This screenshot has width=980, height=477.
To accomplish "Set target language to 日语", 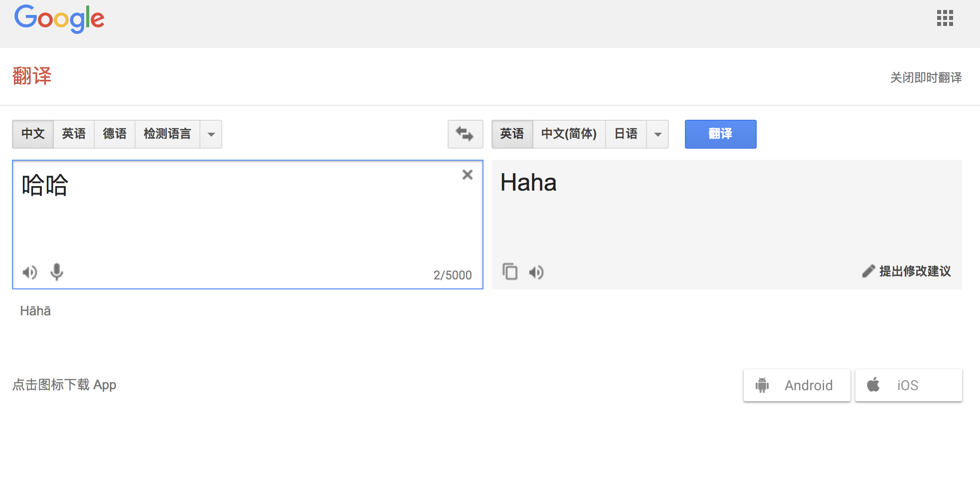I will (x=626, y=134).
